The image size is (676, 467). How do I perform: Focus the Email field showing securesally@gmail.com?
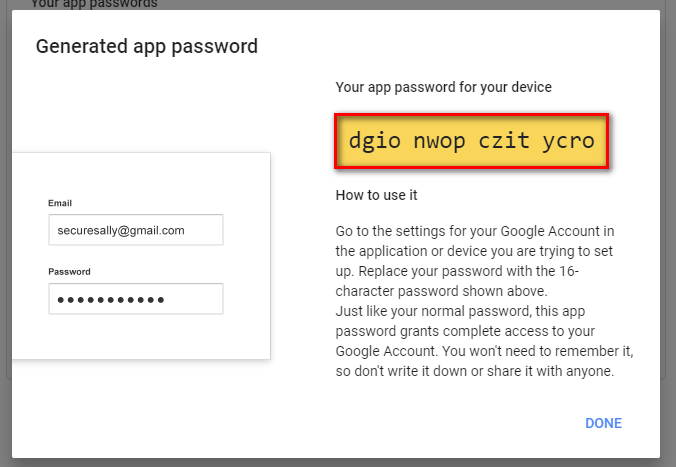[135, 230]
